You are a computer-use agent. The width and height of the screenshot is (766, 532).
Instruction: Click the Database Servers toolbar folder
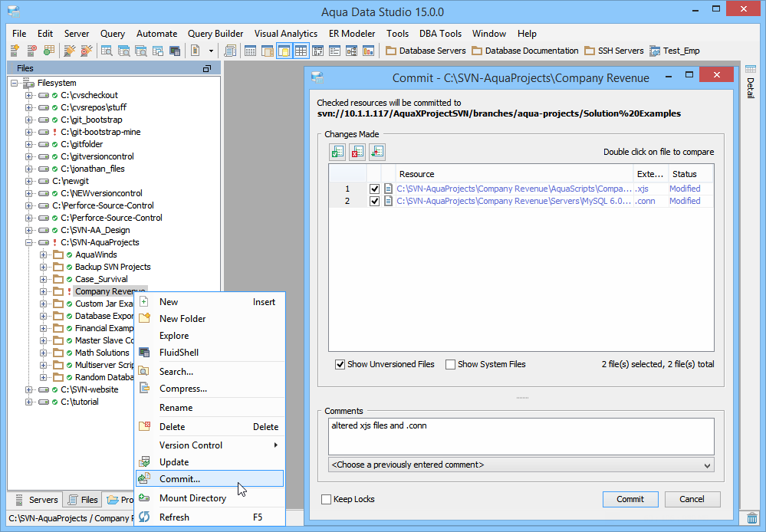(x=426, y=51)
